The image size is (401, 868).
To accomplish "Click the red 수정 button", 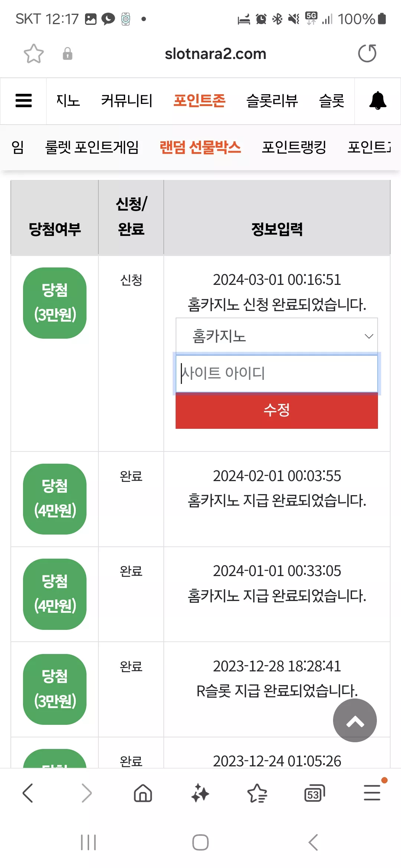I will [277, 411].
